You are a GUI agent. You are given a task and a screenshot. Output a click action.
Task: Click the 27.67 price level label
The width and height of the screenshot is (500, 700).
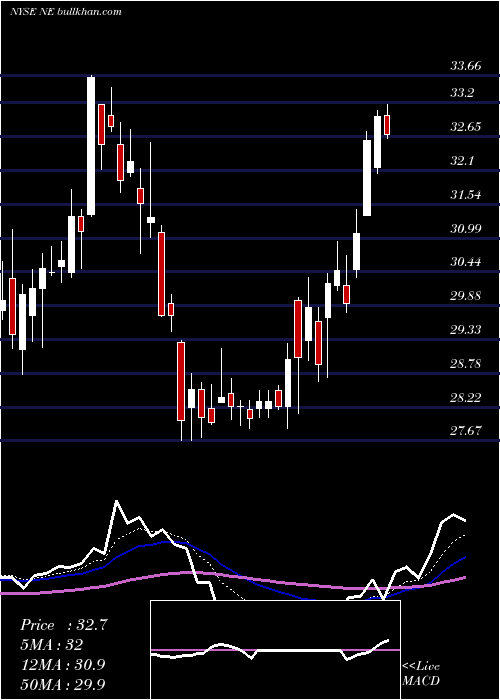pos(466,430)
